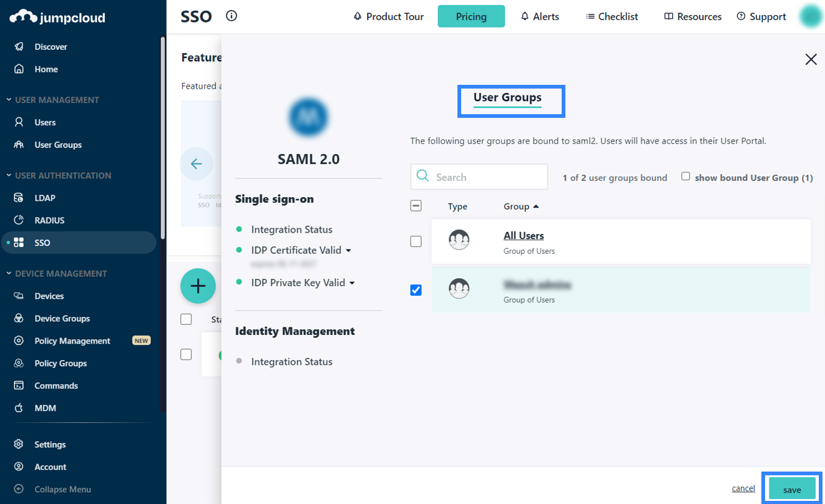Screen dimensions: 825x504
Task: Expand IDP Certificate Valid dropdown
Action: coord(348,250)
